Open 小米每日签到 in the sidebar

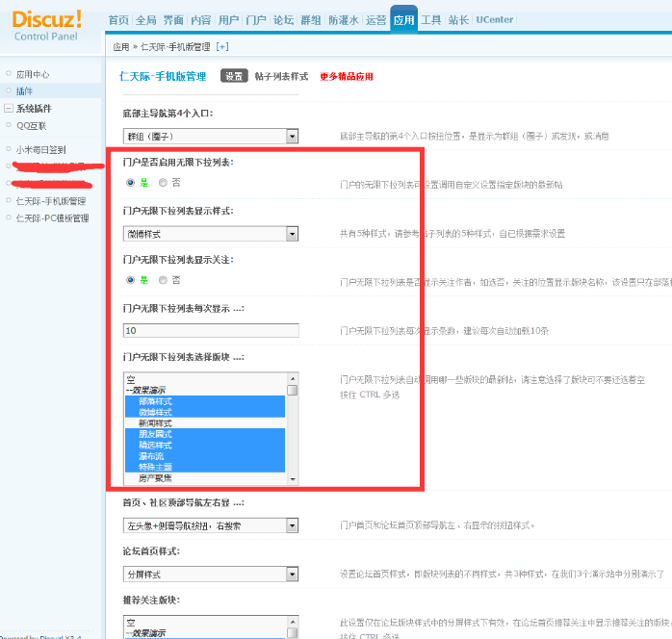(40, 150)
